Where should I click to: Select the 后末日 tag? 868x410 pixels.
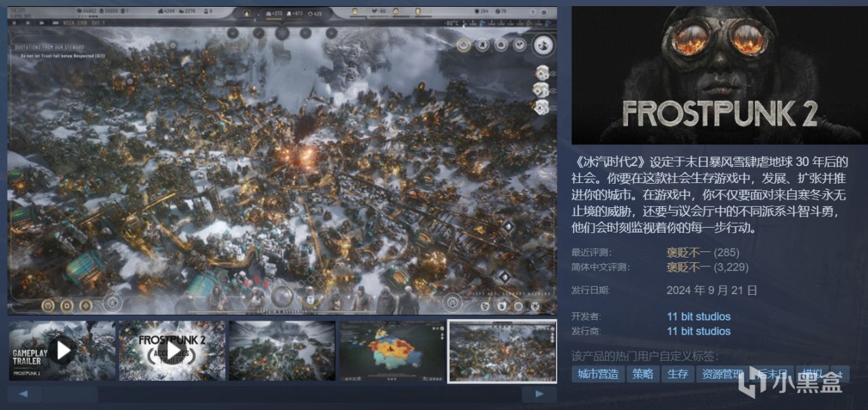772,374
